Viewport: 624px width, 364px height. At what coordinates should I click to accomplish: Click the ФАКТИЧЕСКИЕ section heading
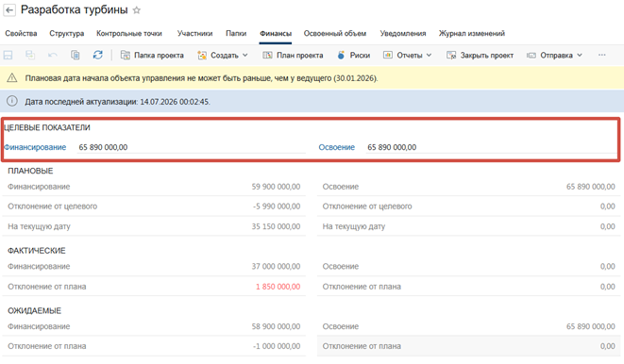(x=37, y=251)
